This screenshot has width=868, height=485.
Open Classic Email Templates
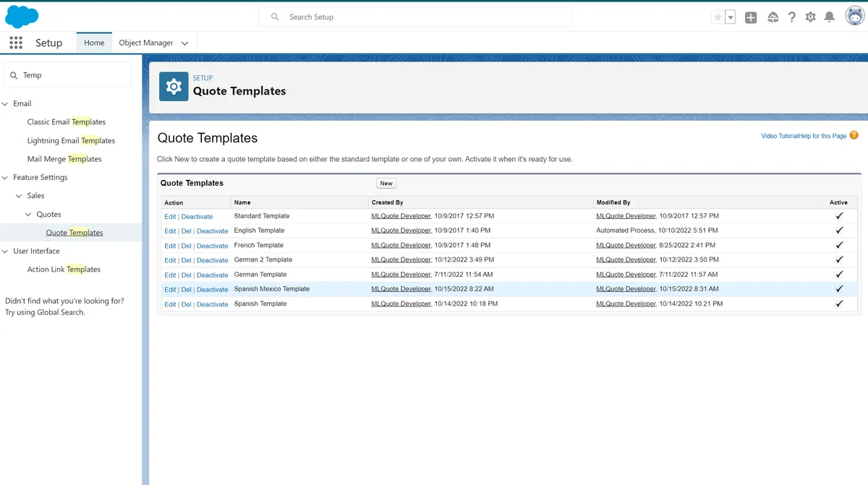click(x=67, y=122)
